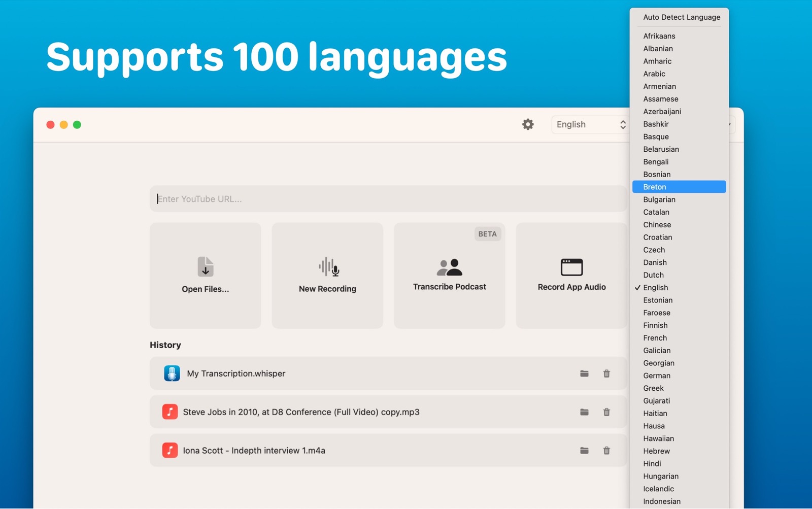Pick the highlighted Breton language

click(655, 187)
